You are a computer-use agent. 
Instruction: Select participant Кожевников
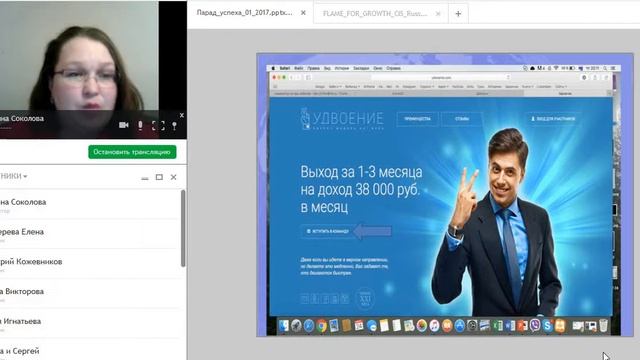click(x=90, y=264)
